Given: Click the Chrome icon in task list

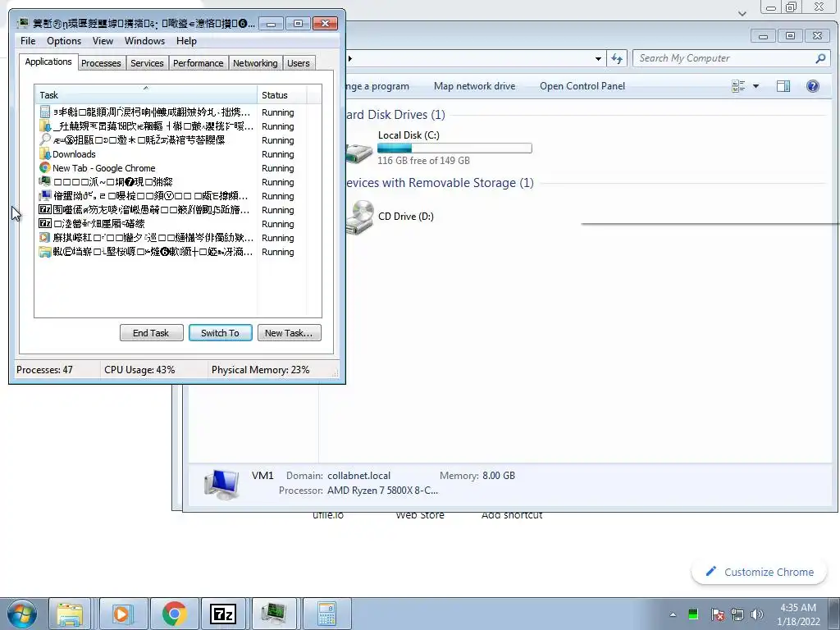Looking at the screenshot, I should click(x=45, y=167).
